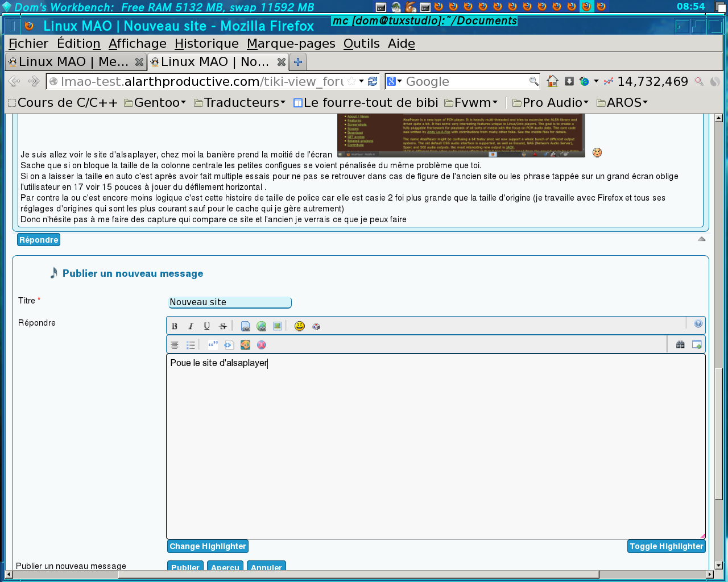Click the orange icon after the code icon

(x=245, y=345)
